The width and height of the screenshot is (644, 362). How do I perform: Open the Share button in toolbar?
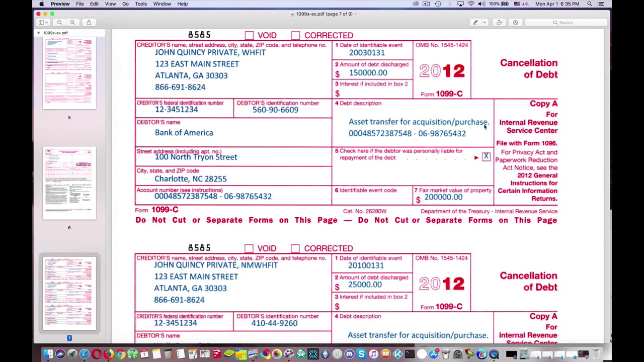click(x=89, y=22)
